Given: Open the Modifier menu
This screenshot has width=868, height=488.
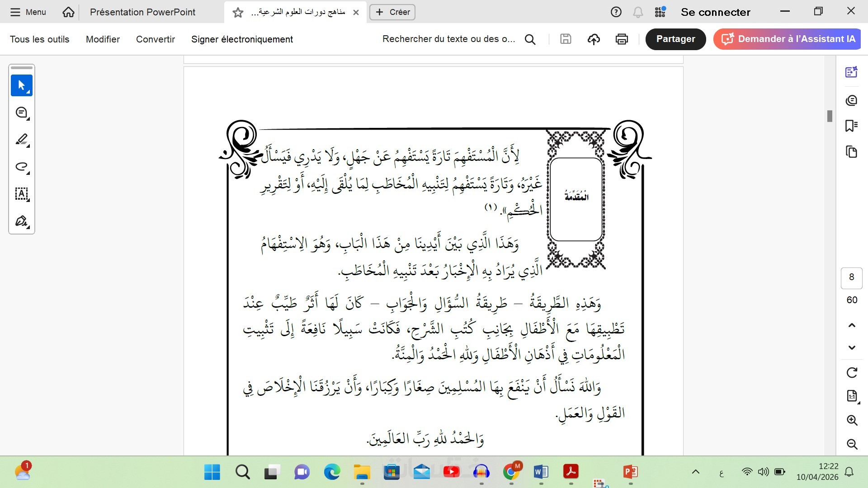Looking at the screenshot, I should (x=103, y=39).
